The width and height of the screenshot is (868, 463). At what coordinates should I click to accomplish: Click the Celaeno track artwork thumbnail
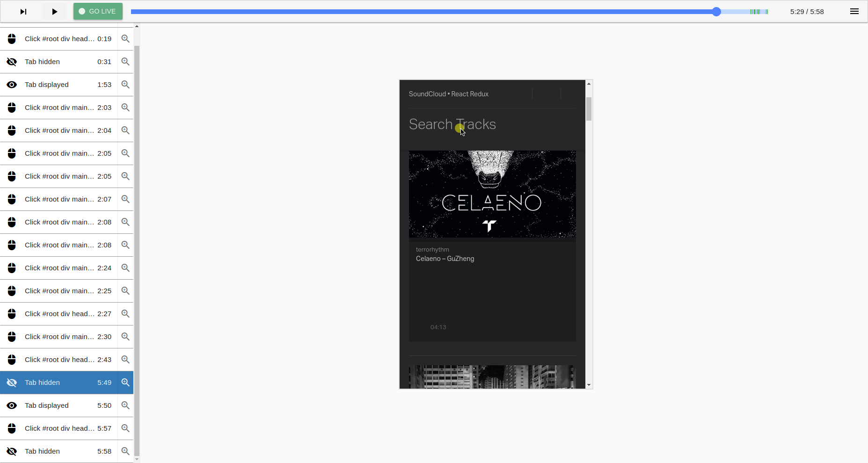pyautogui.click(x=492, y=194)
